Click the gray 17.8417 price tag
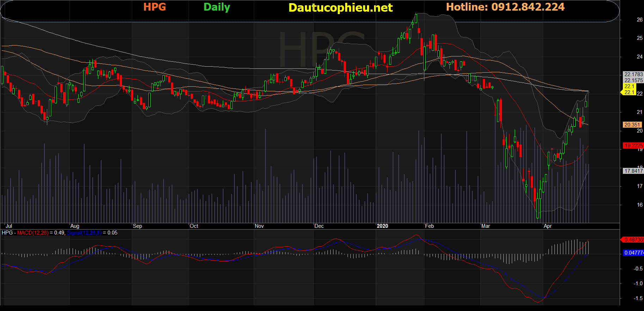The height and width of the screenshot is (311, 644). point(633,171)
